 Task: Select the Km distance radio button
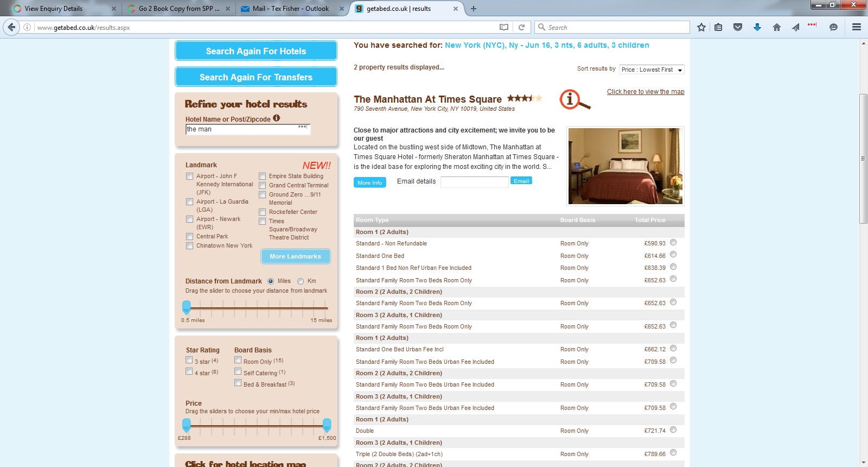point(301,281)
